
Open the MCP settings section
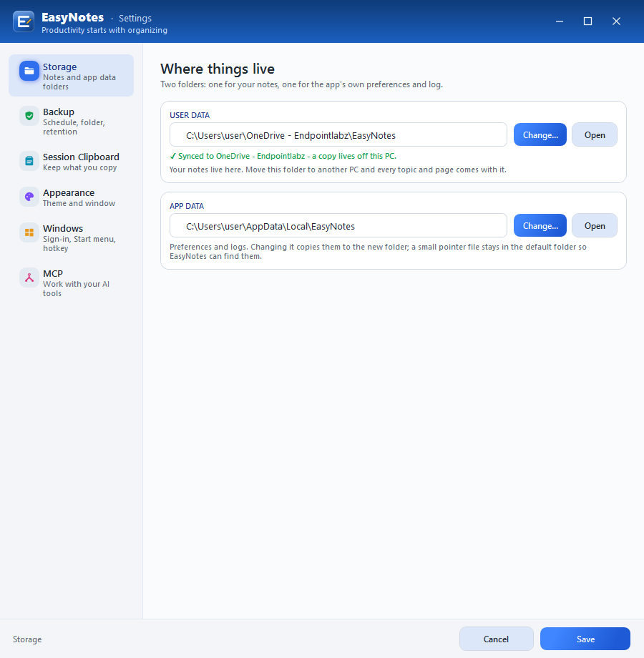(72, 283)
